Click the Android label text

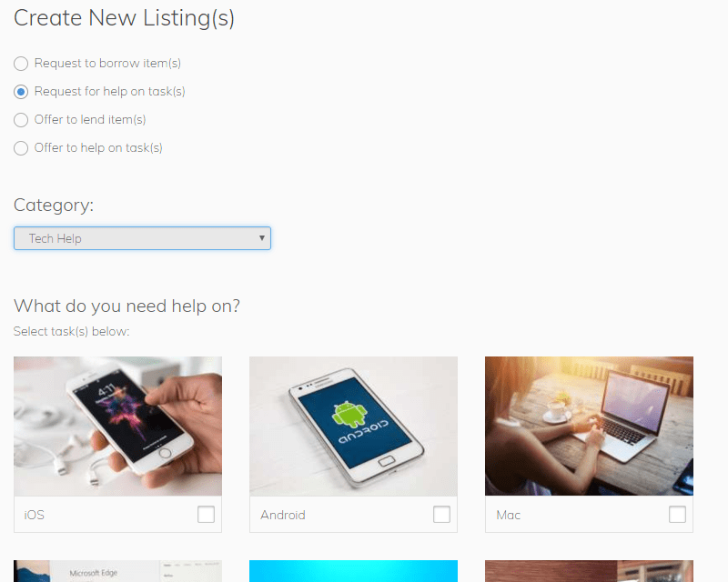click(283, 515)
